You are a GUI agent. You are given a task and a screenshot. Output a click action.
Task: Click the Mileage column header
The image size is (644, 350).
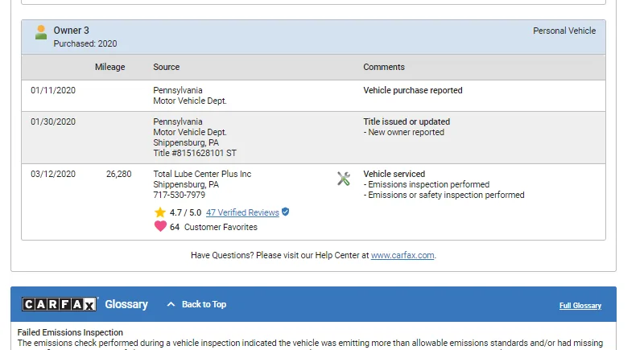(109, 67)
